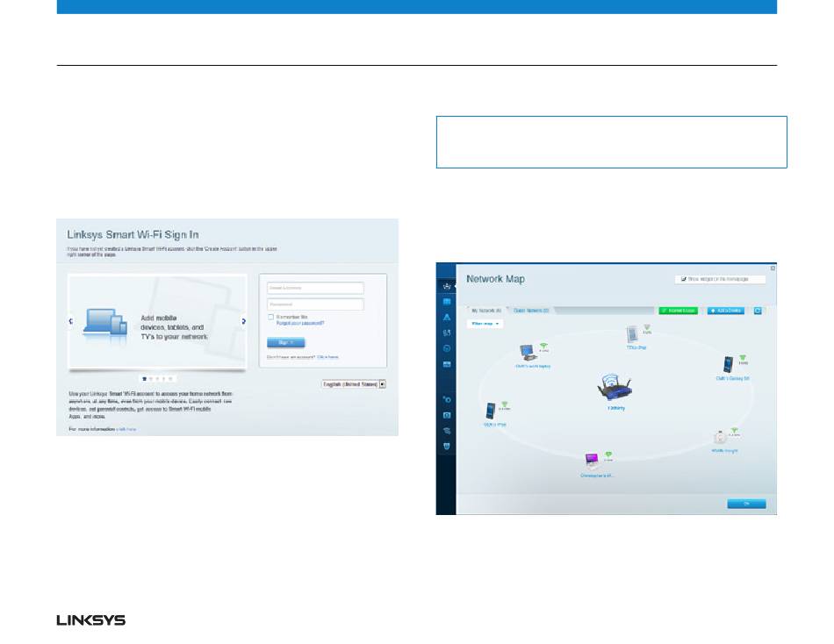
Task: Select the white round thermostat device
Action: [x=720, y=437]
